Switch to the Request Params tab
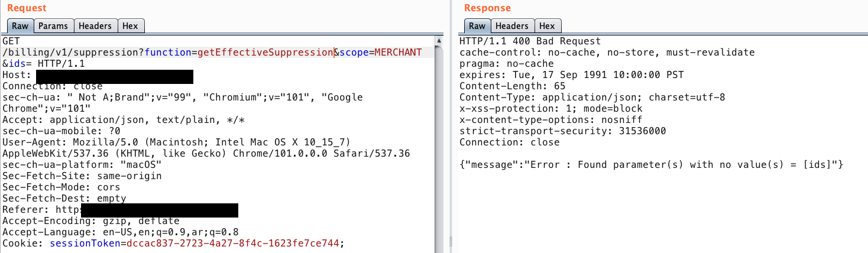Viewport: 868px width, 253px height. coord(53,26)
